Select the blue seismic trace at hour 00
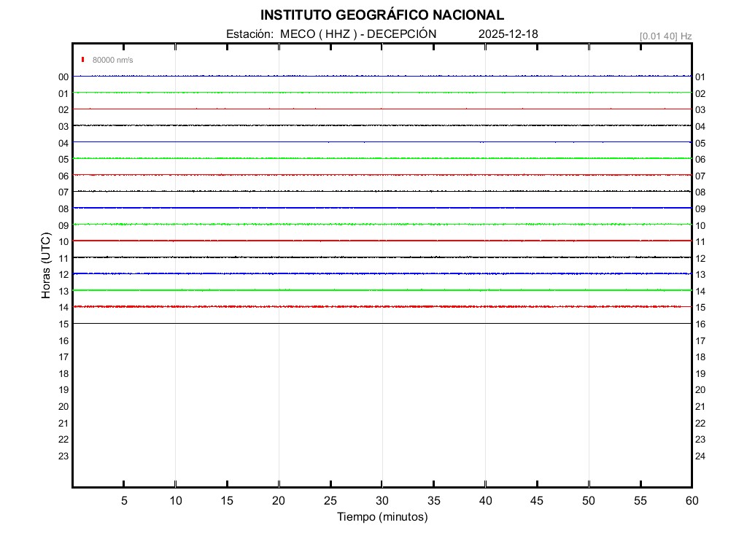Image resolution: width=747 pixels, height=560 pixels. point(382,76)
